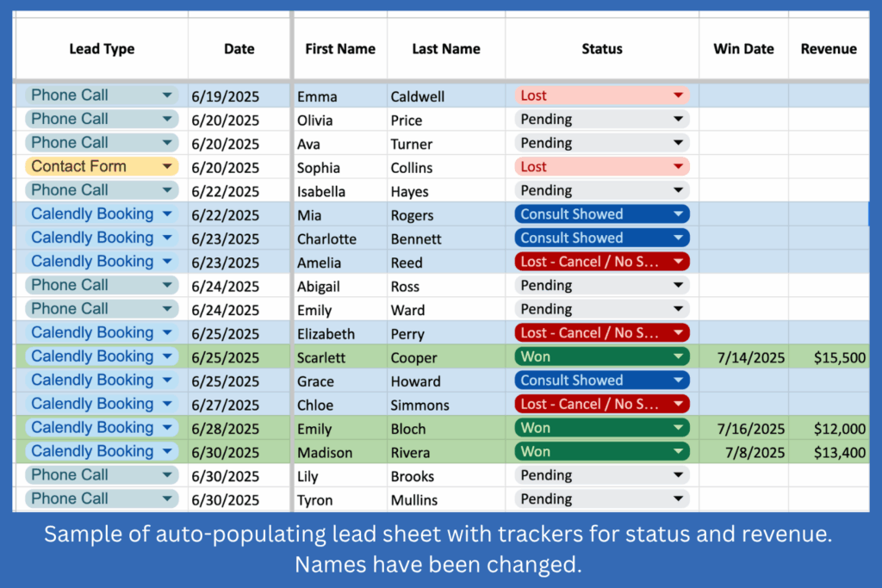Screen dimensions: 882x588
Task: Click the Status column header
Action: (x=601, y=49)
